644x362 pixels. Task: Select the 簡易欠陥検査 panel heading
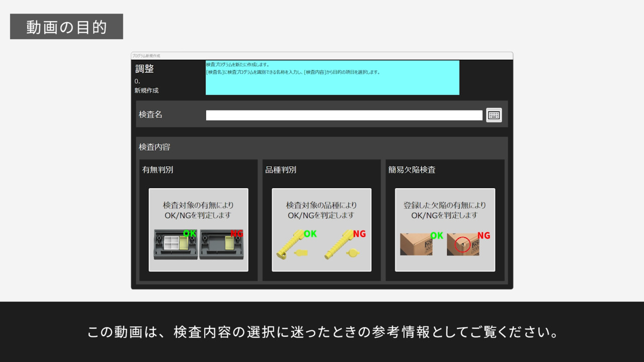[x=412, y=170]
